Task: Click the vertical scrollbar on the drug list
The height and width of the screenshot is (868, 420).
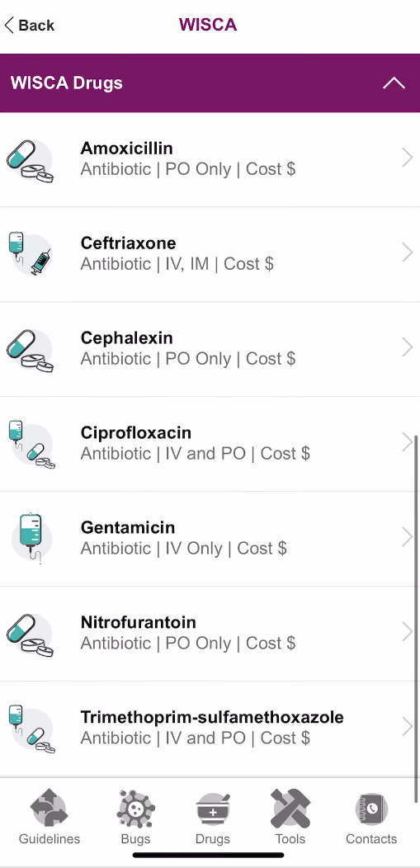Action: [x=416, y=619]
